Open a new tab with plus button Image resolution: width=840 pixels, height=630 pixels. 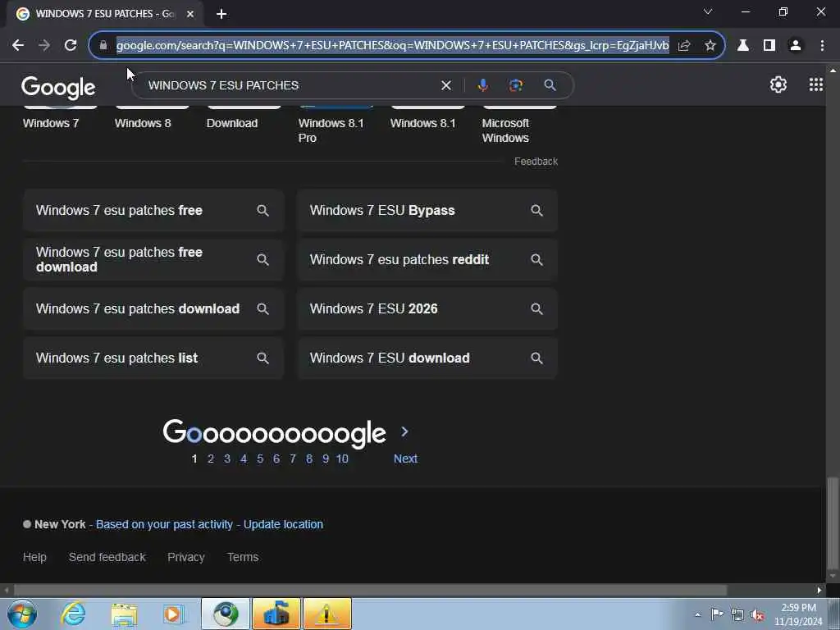pyautogui.click(x=221, y=14)
